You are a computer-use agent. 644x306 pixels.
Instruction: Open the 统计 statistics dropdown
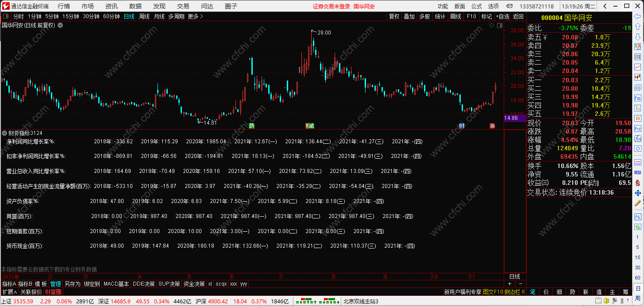[440, 16]
